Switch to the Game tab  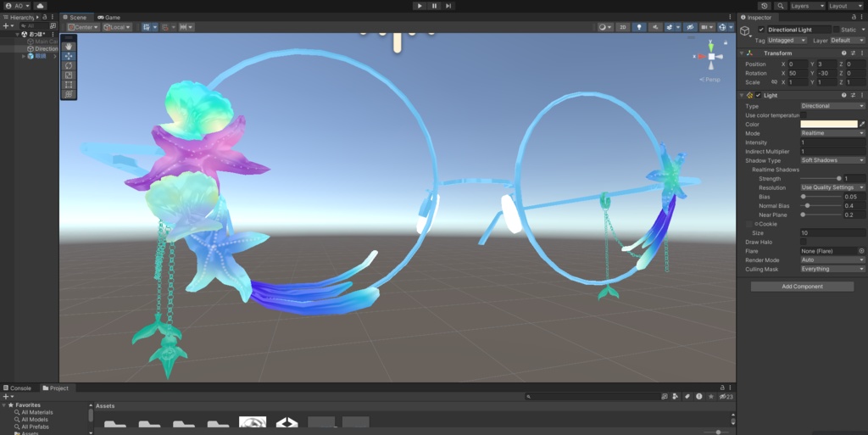click(108, 17)
